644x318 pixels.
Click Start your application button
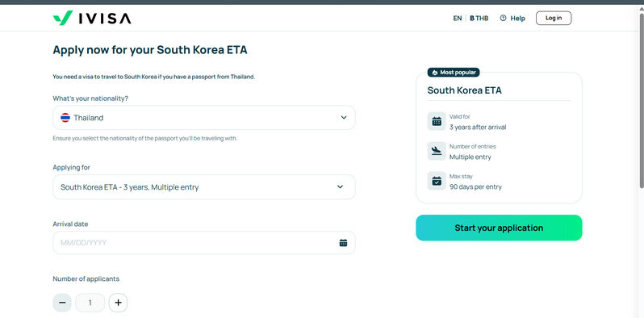pos(499,228)
